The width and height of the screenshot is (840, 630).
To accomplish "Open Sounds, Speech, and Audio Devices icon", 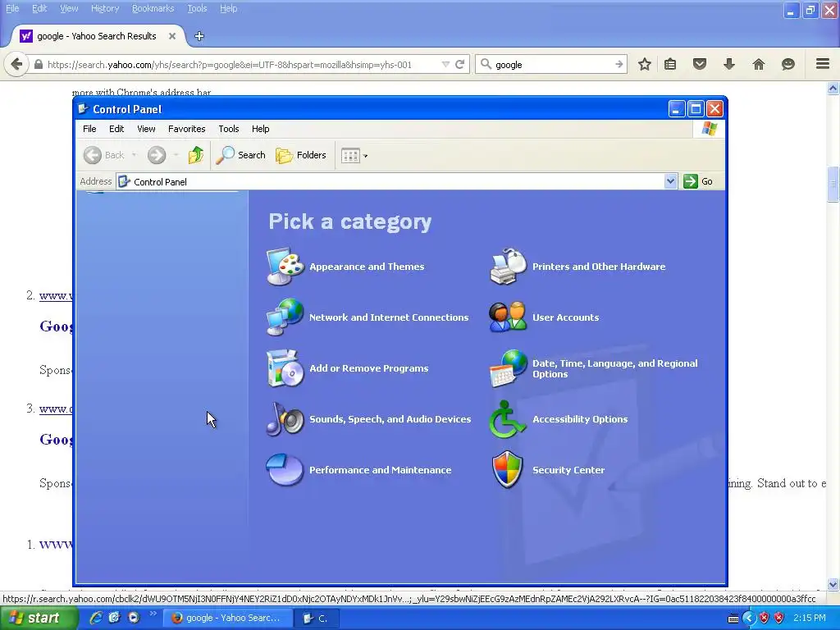I will click(x=285, y=419).
